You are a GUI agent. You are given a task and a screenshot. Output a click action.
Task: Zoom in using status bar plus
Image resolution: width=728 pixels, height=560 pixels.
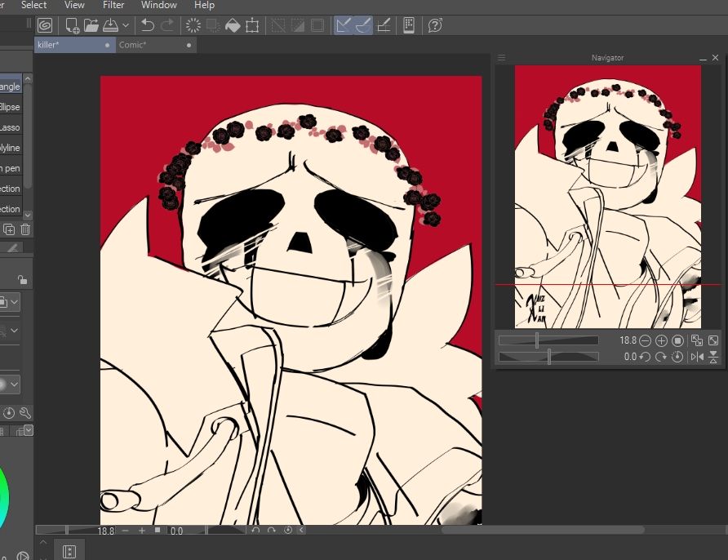coord(142,531)
